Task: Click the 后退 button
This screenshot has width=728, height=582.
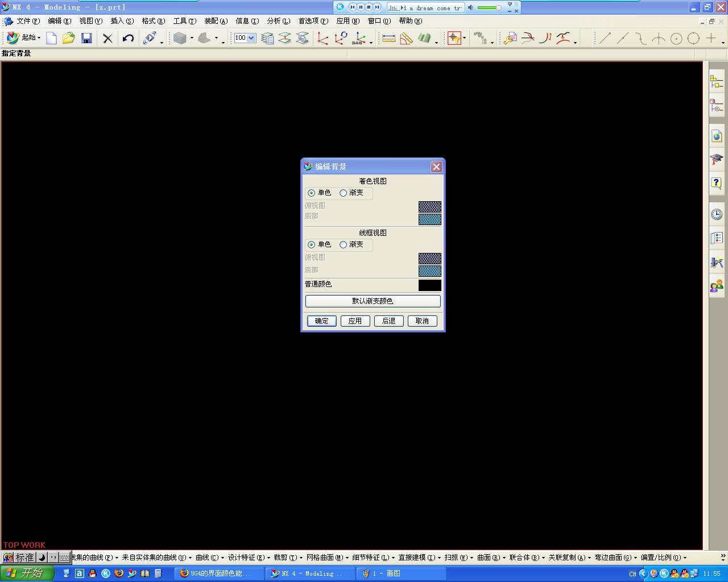Action: click(x=388, y=321)
